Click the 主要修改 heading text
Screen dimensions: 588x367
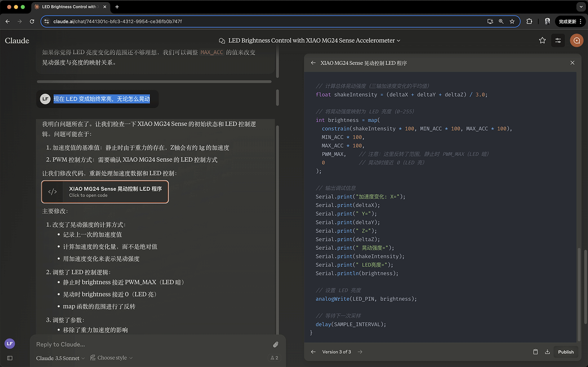click(55, 211)
